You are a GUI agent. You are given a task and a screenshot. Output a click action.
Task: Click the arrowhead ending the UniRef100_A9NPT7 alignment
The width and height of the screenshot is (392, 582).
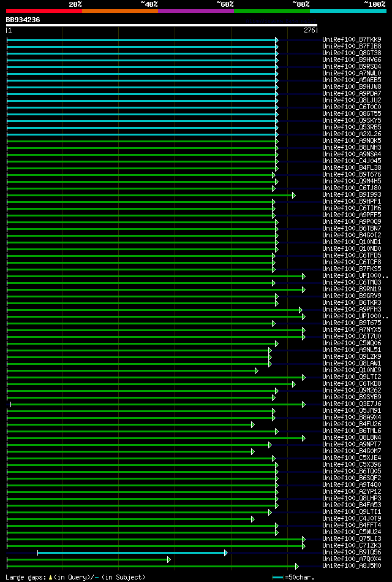tap(270, 445)
